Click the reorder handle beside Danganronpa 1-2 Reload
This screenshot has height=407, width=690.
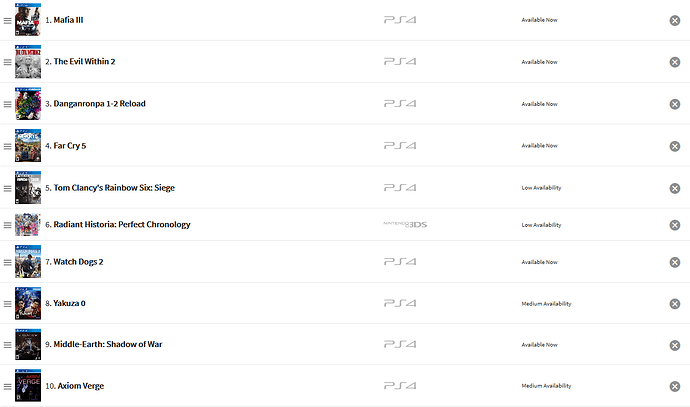tap(8, 104)
